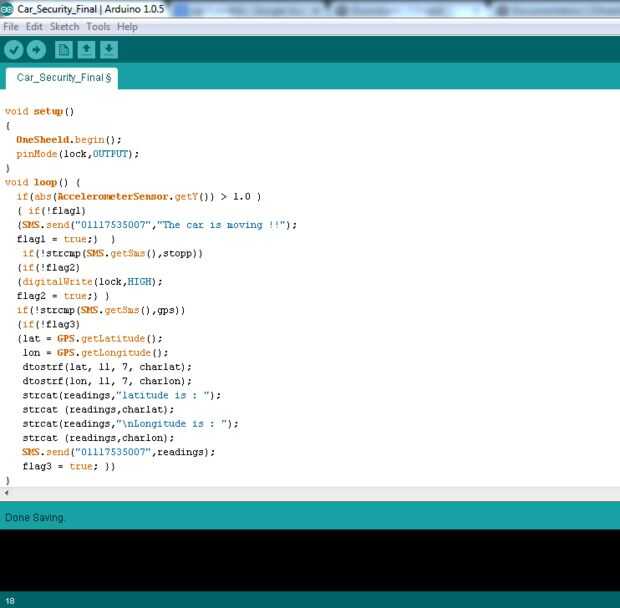
Task: Click the 'flag2 = true;' line
Action: tap(63, 296)
